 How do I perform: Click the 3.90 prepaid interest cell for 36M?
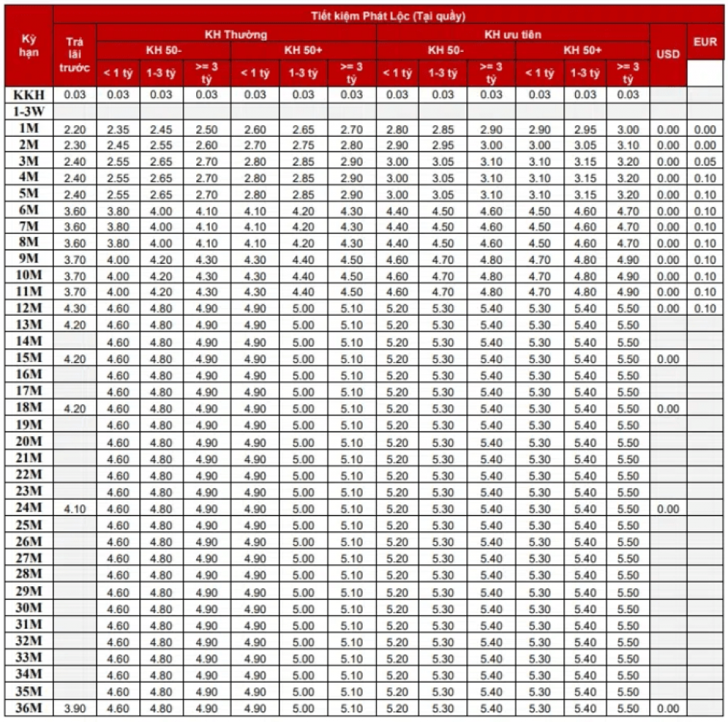coord(75,708)
